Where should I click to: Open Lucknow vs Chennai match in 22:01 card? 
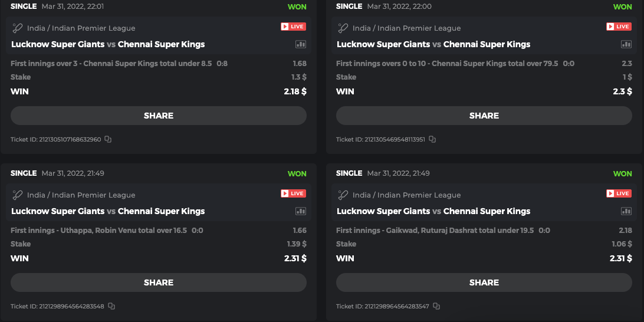[x=108, y=44]
